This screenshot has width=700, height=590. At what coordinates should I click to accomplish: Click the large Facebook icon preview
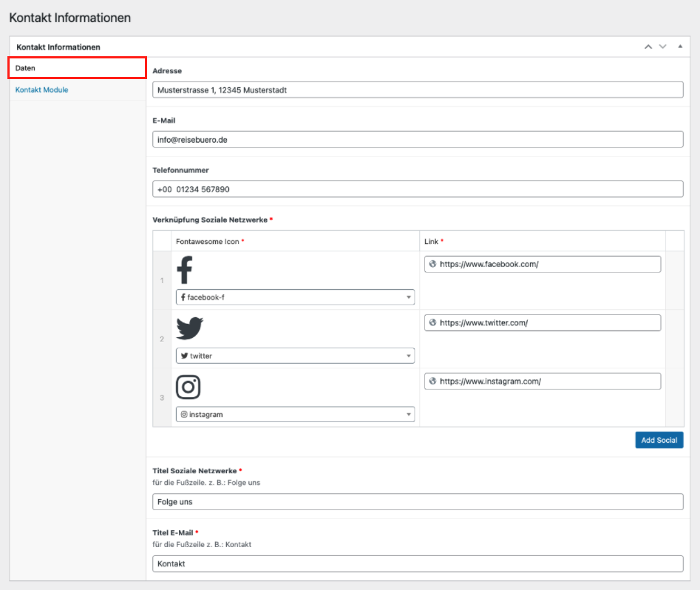185,271
